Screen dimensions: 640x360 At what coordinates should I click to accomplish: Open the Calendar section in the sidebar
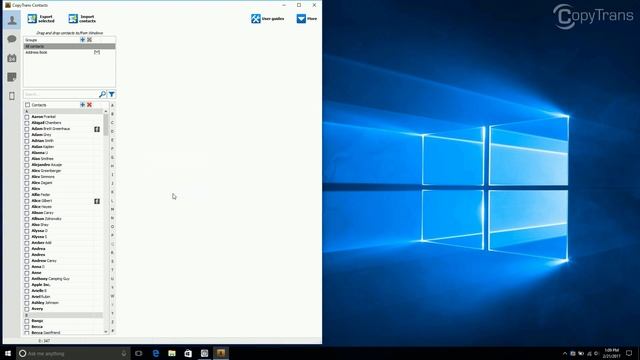pos(12,58)
